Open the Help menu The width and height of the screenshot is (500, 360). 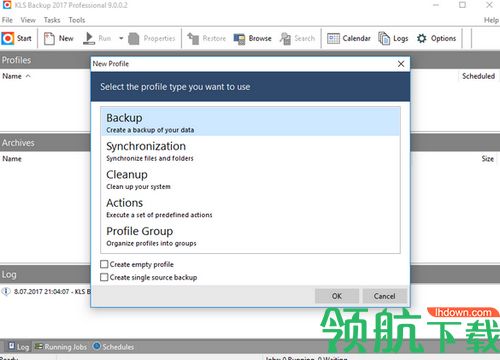[x=491, y=20]
